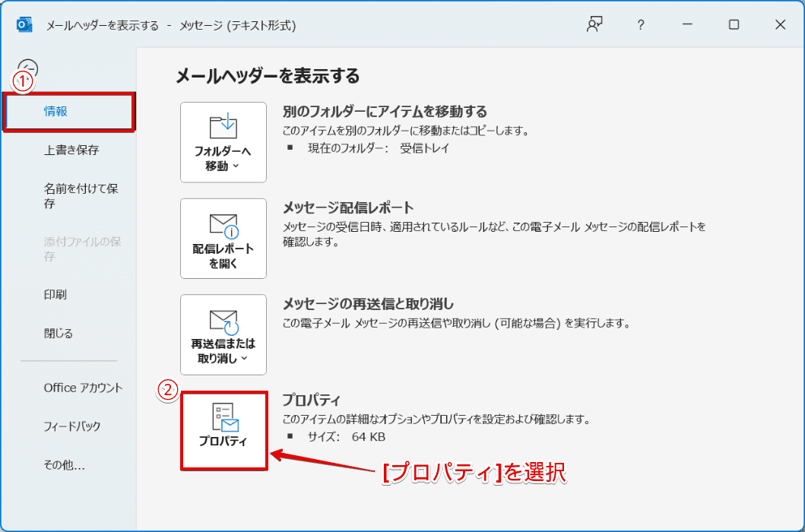The image size is (805, 532).
Task: Open the 配信レポートを開く envelope button
Action: pos(223,239)
